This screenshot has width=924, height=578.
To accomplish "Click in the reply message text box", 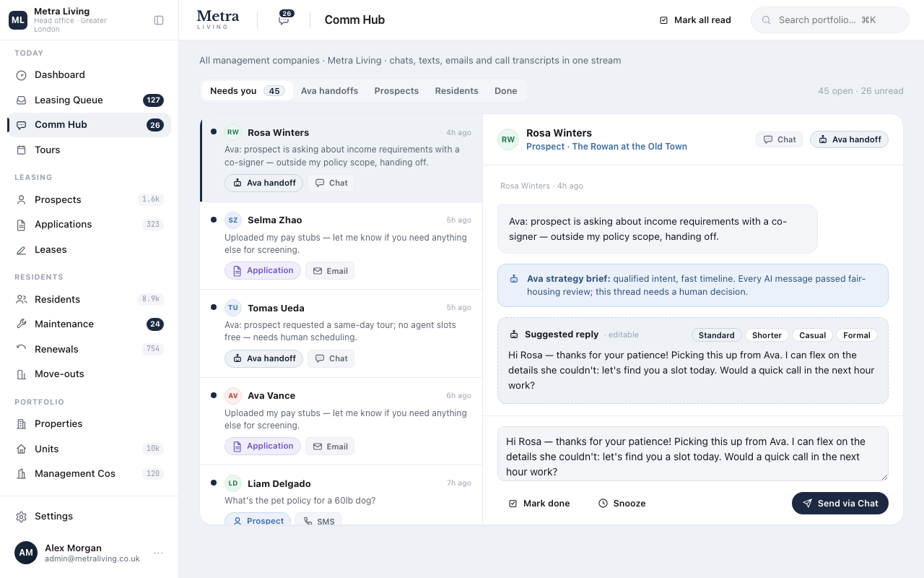I will [692, 454].
